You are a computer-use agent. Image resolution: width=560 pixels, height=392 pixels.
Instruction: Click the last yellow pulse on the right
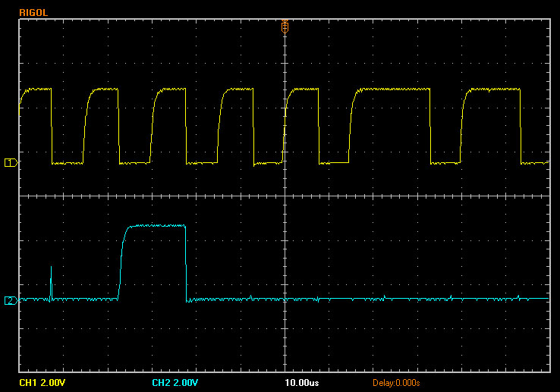click(x=493, y=89)
